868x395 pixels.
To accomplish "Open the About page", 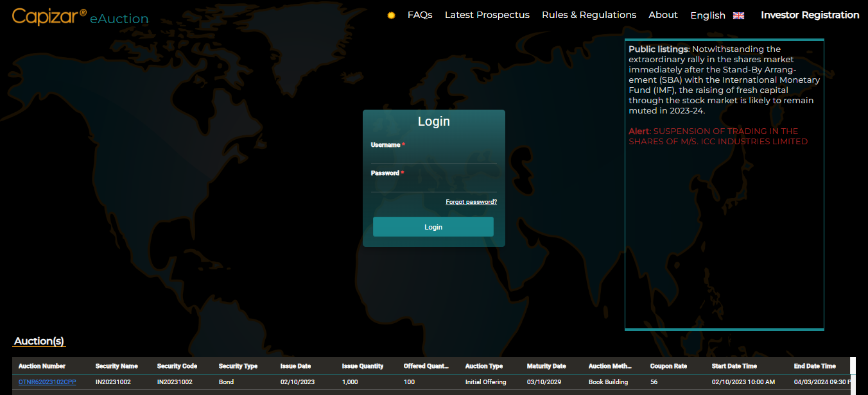I will click(x=663, y=14).
